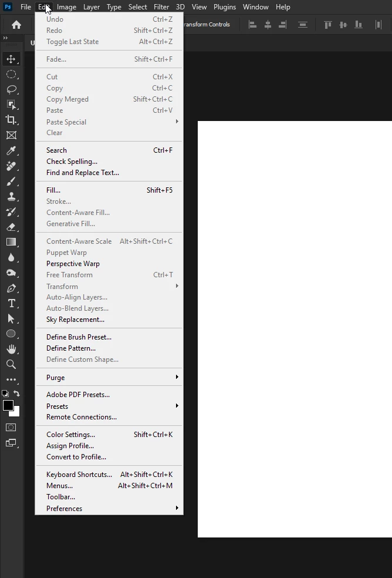The width and height of the screenshot is (392, 578).
Task: Select the Horizontal Type tool
Action: click(11, 303)
